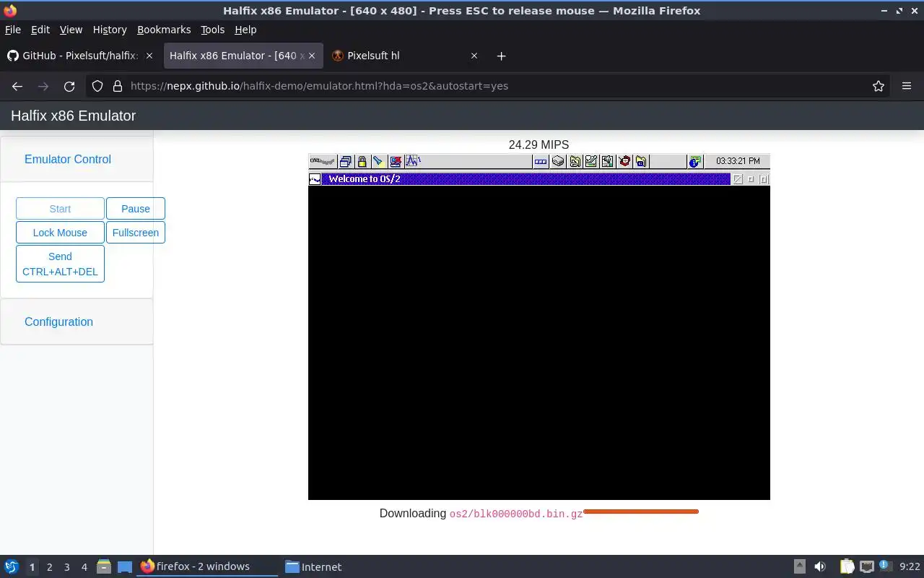Image resolution: width=924 pixels, height=578 pixels.
Task: Open the checklist notepad icon in tray
Action: point(591,162)
